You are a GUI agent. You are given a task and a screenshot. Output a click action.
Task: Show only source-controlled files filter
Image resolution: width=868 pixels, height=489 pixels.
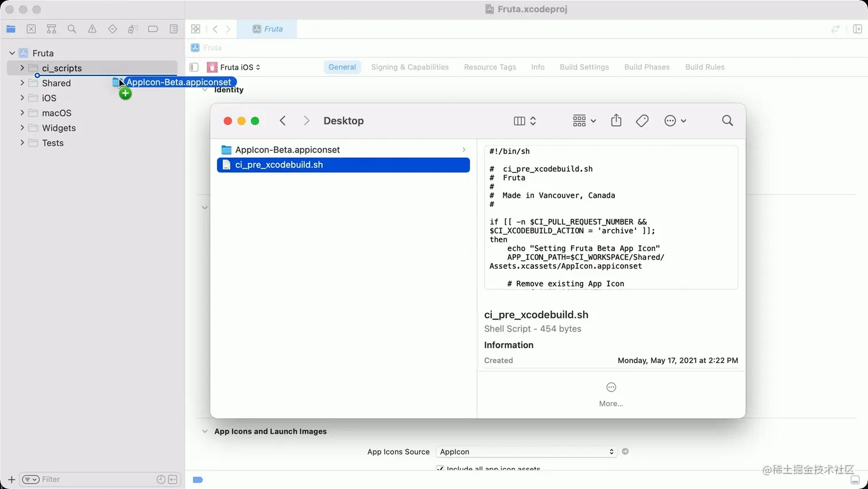[x=173, y=479]
